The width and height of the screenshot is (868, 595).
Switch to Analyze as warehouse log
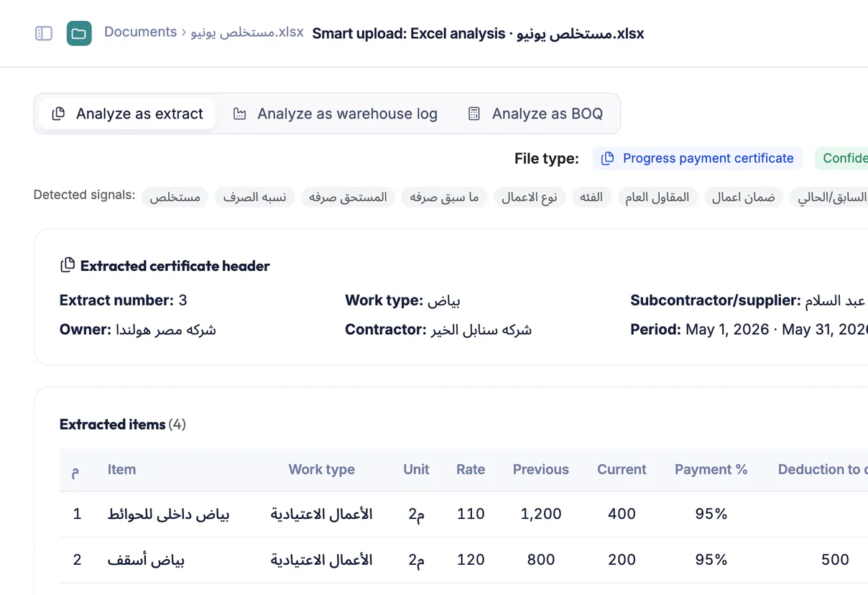point(335,114)
